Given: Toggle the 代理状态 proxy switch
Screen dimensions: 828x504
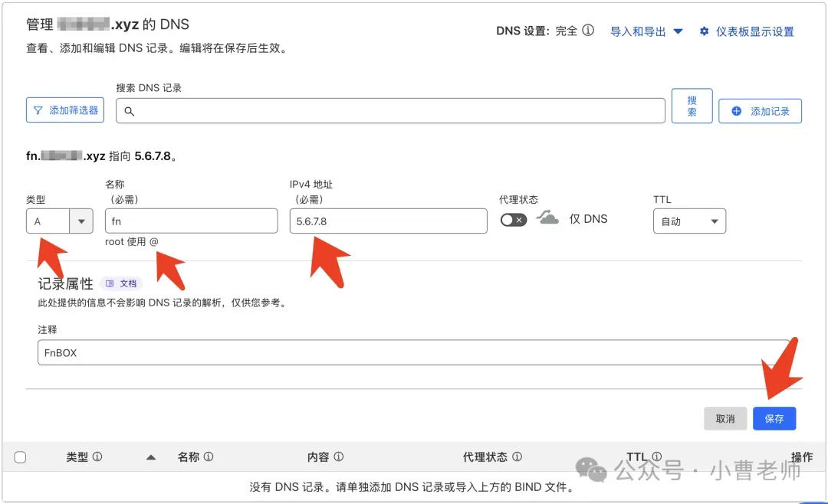Looking at the screenshot, I should [513, 220].
